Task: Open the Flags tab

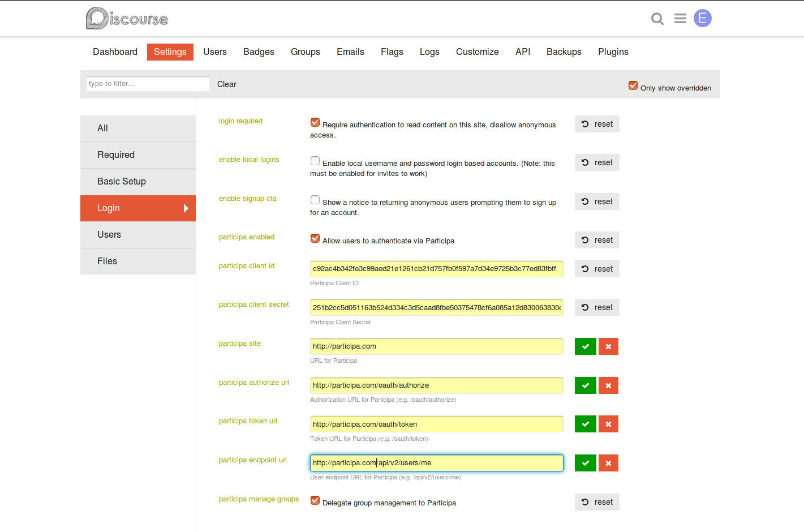Action: pyautogui.click(x=392, y=52)
